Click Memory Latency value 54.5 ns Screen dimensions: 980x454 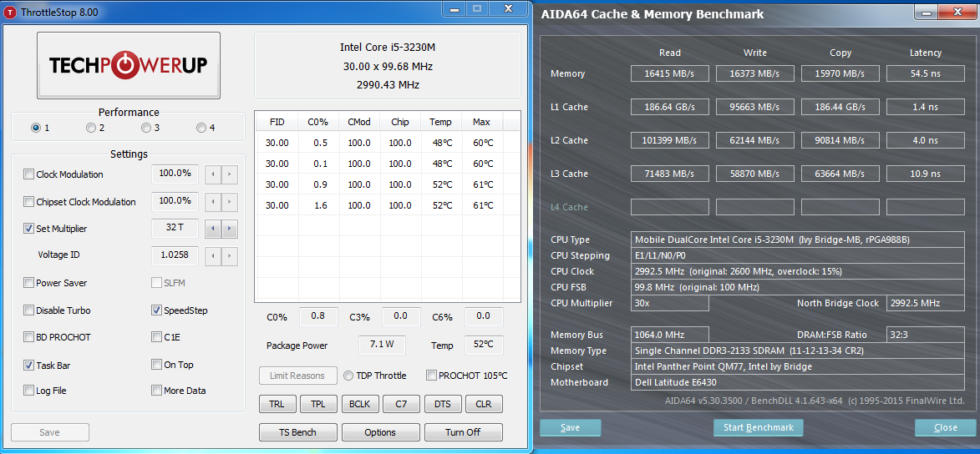[x=926, y=73]
